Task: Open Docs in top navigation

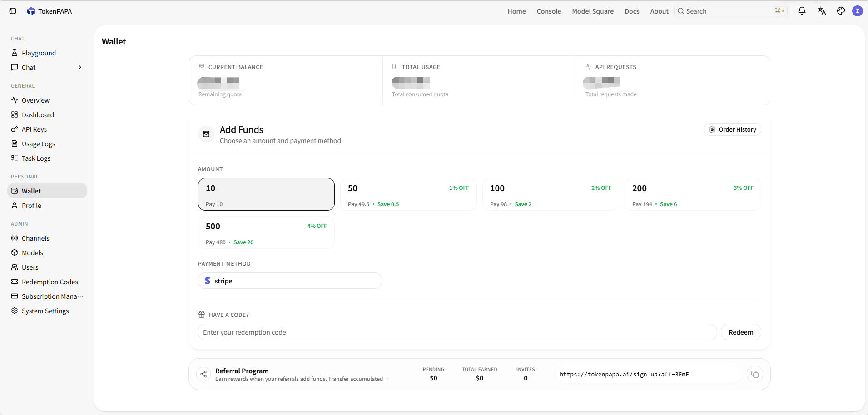Action: [632, 11]
